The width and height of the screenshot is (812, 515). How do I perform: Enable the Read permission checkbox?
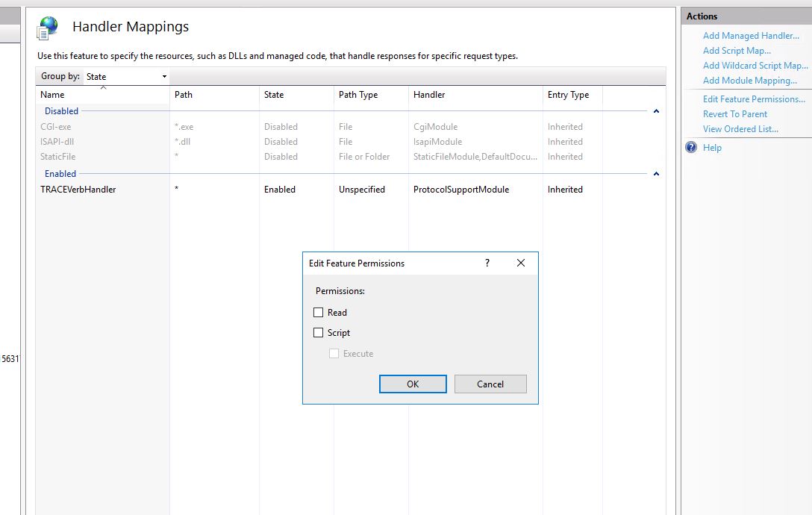click(x=319, y=313)
